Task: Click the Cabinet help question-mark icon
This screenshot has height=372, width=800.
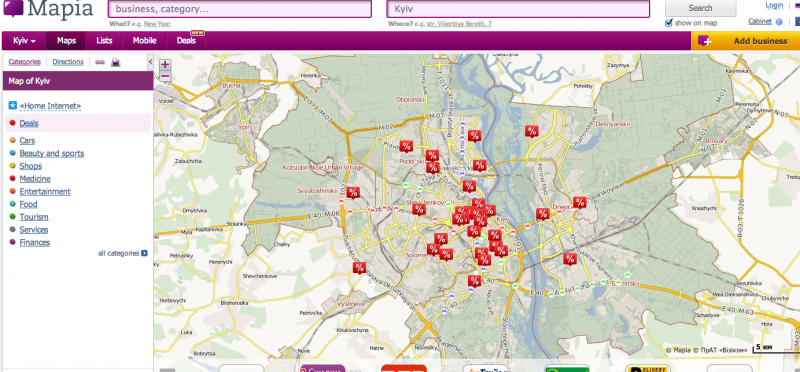Action: coord(779,22)
